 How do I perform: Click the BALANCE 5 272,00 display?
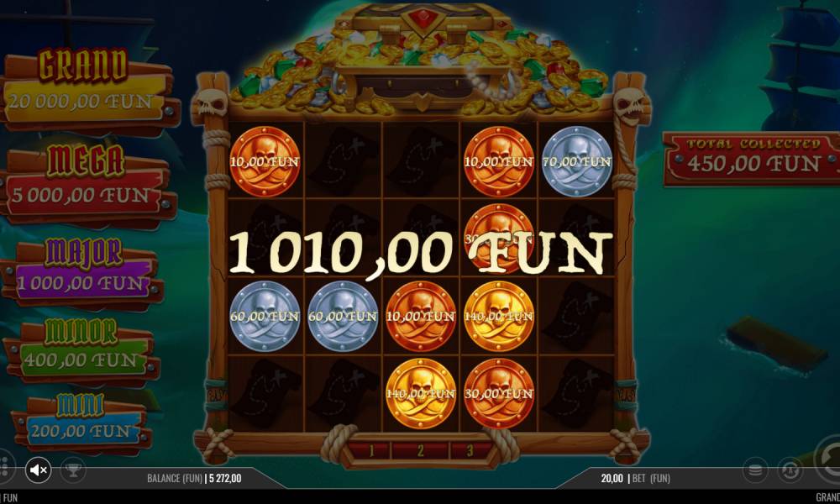coord(194,478)
